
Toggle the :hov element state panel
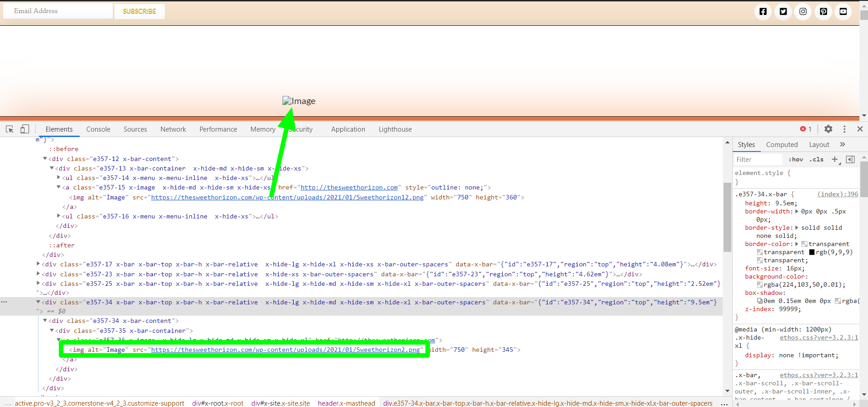tap(796, 159)
